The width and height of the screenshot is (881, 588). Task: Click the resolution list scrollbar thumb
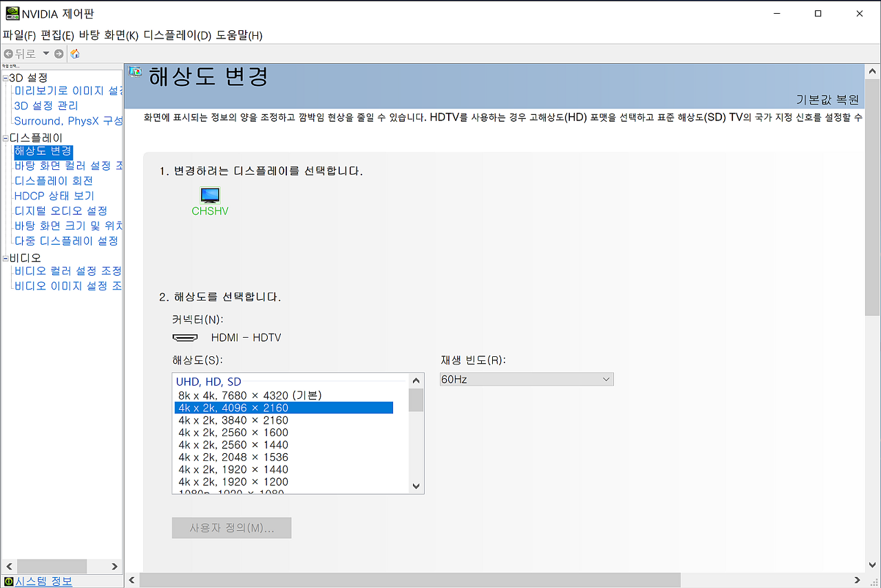click(416, 400)
